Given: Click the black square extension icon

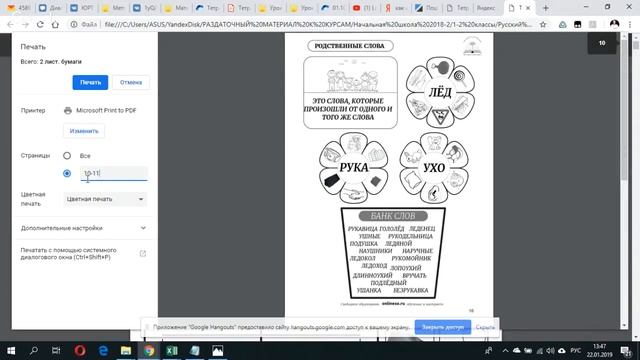Looking at the screenshot, I should tap(578, 24).
